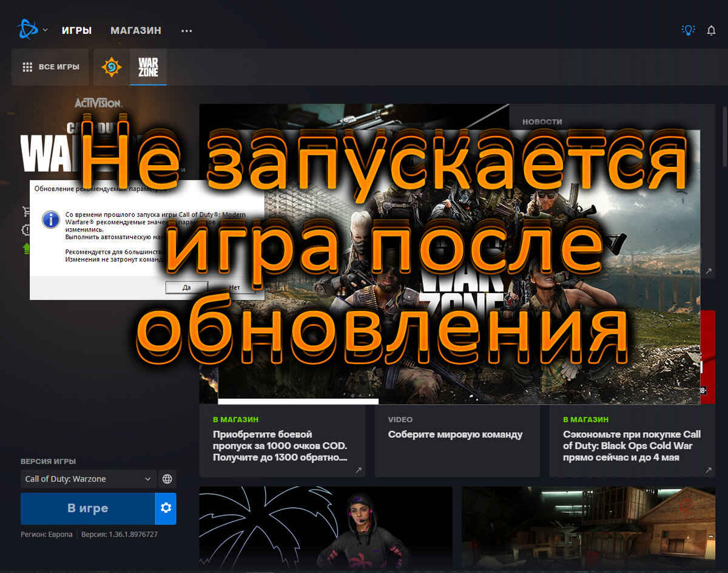Open card Сэкономьте при покупке Black Ops Cold War
This screenshot has height=573, width=728.
[x=632, y=441]
